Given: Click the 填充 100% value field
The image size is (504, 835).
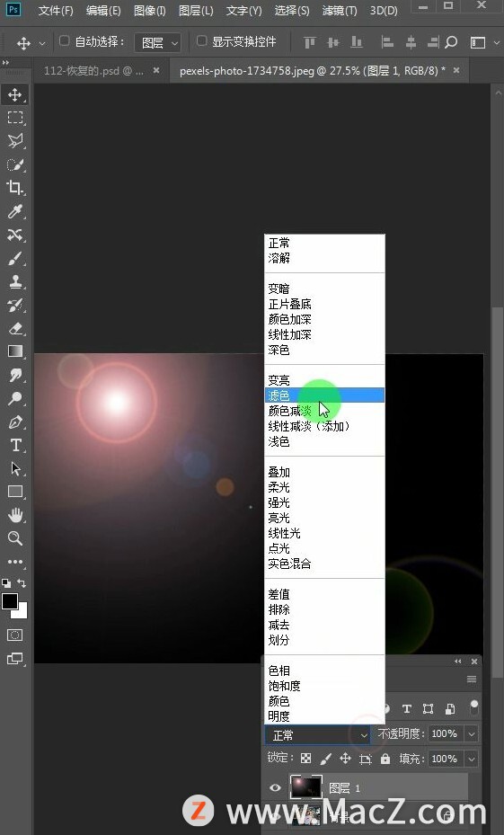Looking at the screenshot, I should 445,759.
